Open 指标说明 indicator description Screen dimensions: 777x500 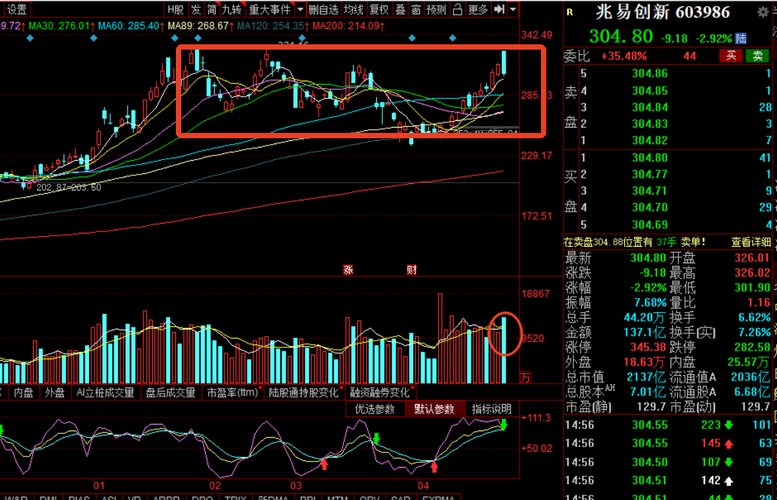(491, 409)
